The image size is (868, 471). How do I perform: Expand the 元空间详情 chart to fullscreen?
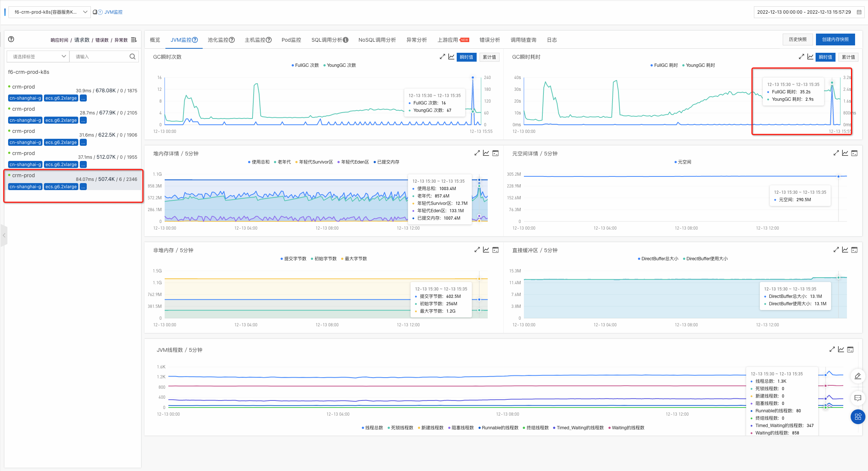tap(836, 153)
